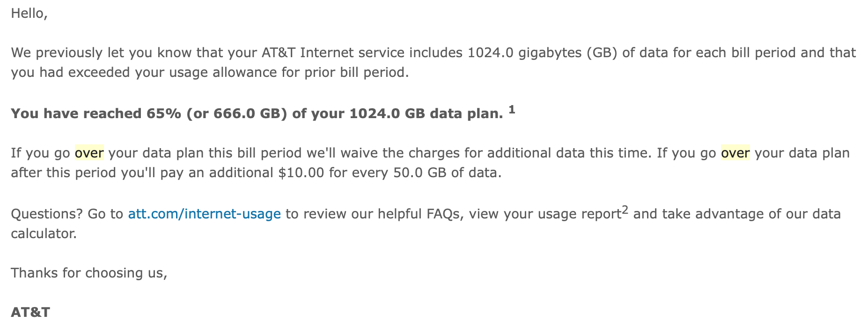Image resolution: width=868 pixels, height=330 pixels.
Task: Open the att.com/internet-usage link
Action: (x=204, y=214)
